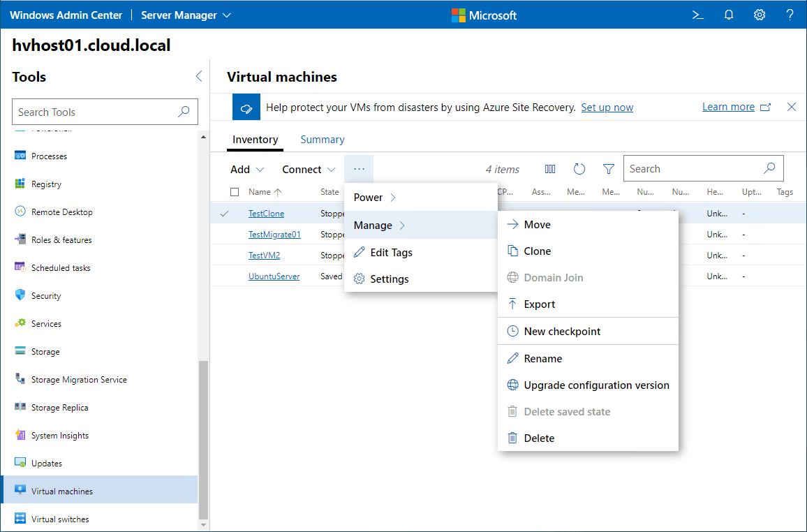Open the notifications bell
The image size is (807, 532).
point(729,15)
